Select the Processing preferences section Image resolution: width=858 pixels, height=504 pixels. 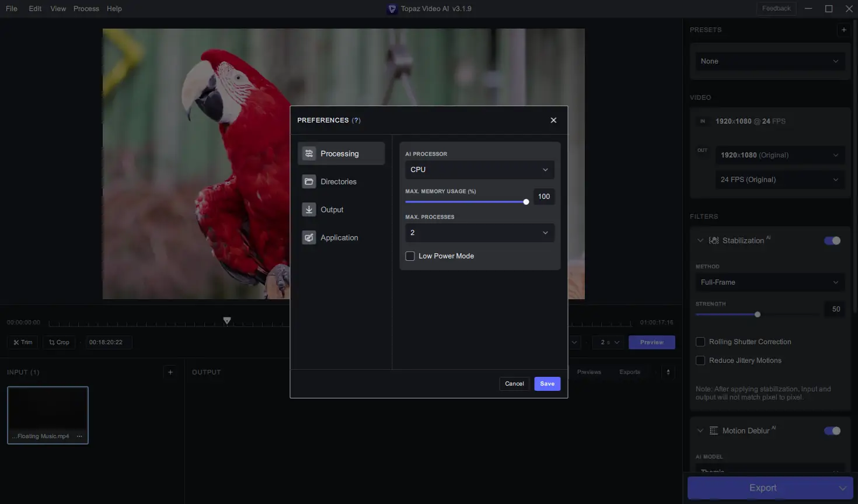click(x=341, y=153)
